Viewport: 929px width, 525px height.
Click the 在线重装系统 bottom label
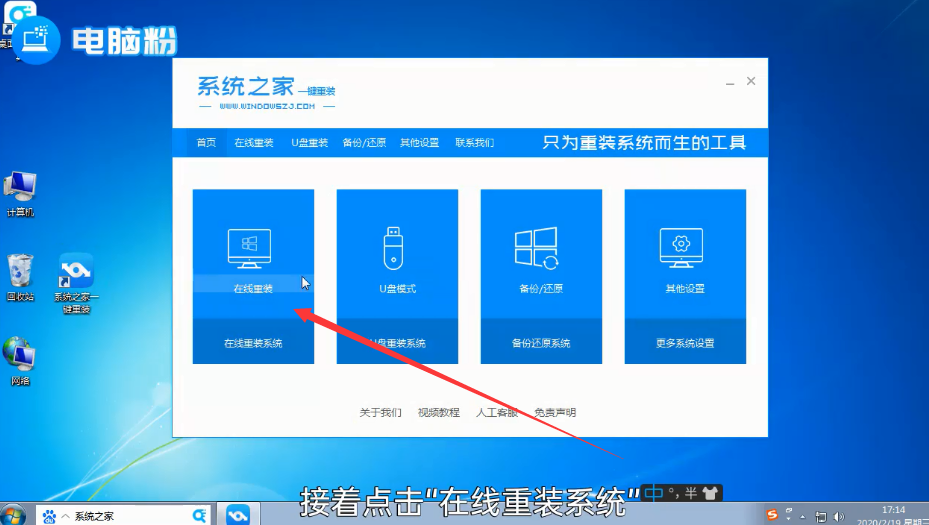point(253,343)
